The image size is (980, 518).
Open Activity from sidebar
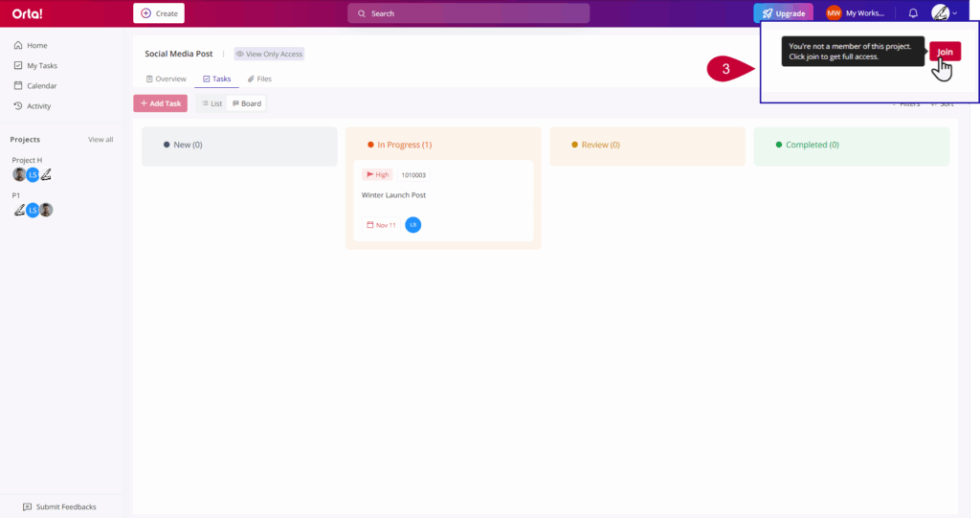click(x=38, y=105)
